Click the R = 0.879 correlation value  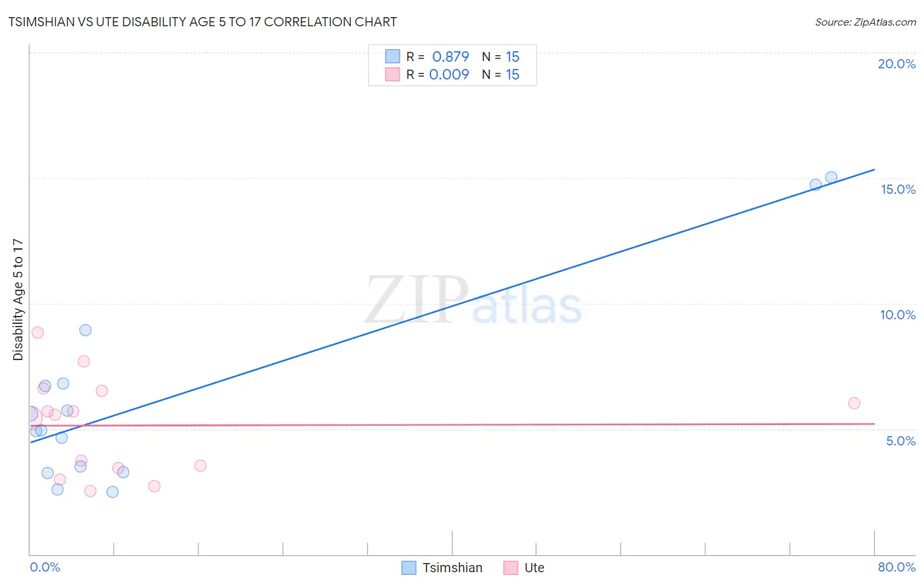pyautogui.click(x=438, y=56)
